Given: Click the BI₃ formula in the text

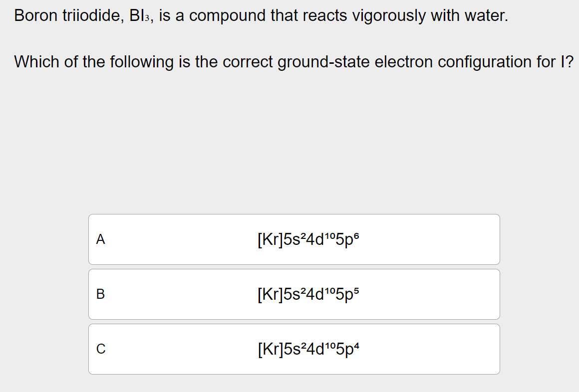Looking at the screenshot, I should point(140,15).
